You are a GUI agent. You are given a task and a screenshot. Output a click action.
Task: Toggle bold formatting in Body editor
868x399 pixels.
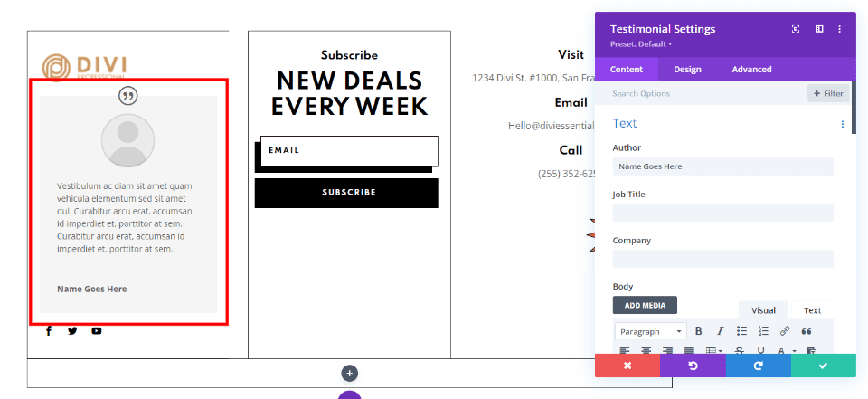coord(698,331)
